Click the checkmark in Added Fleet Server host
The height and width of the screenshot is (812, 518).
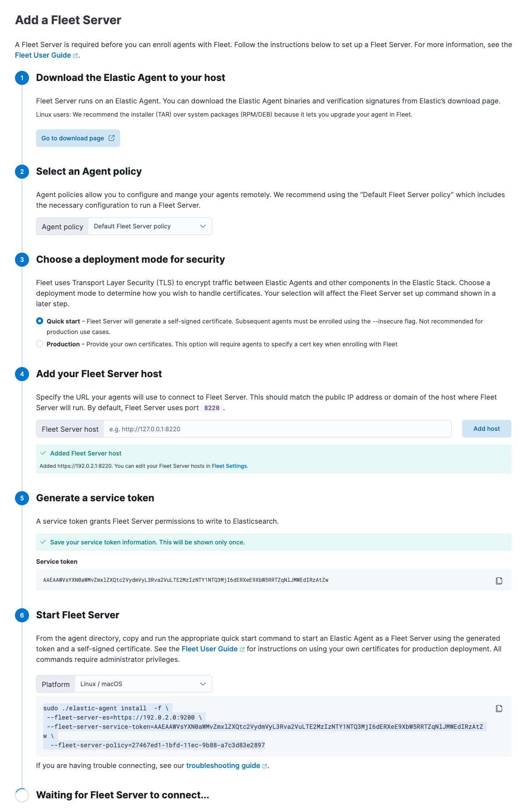[x=44, y=453]
